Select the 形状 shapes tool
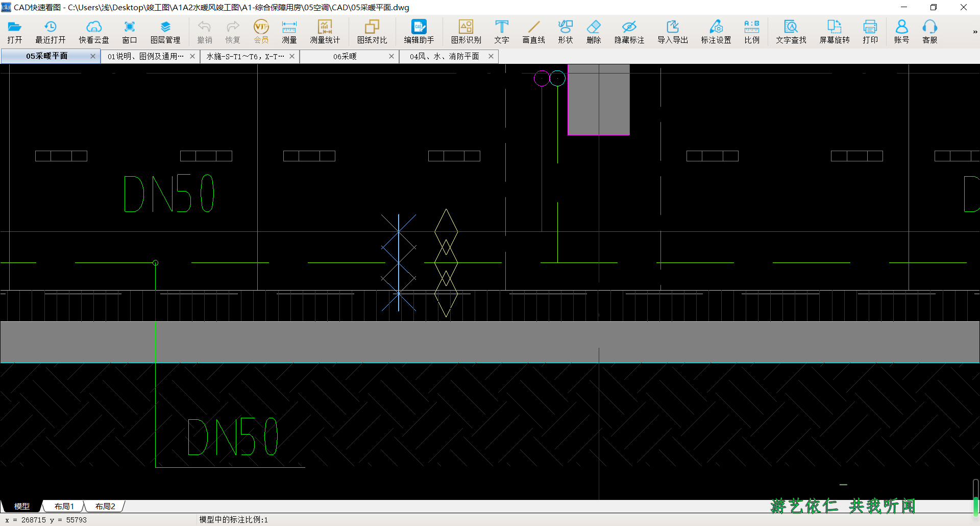The height and width of the screenshot is (526, 980). pyautogui.click(x=566, y=32)
